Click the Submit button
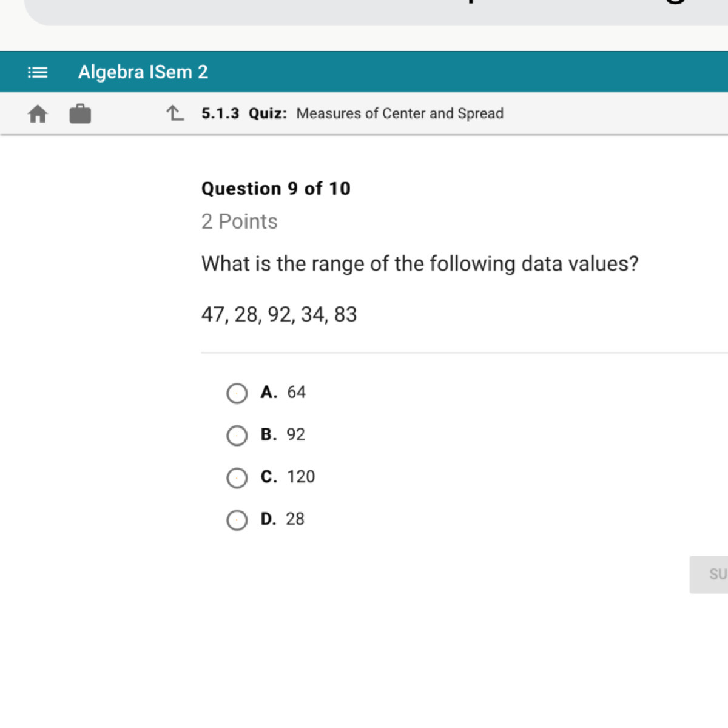The height and width of the screenshot is (728, 728). [x=709, y=575]
